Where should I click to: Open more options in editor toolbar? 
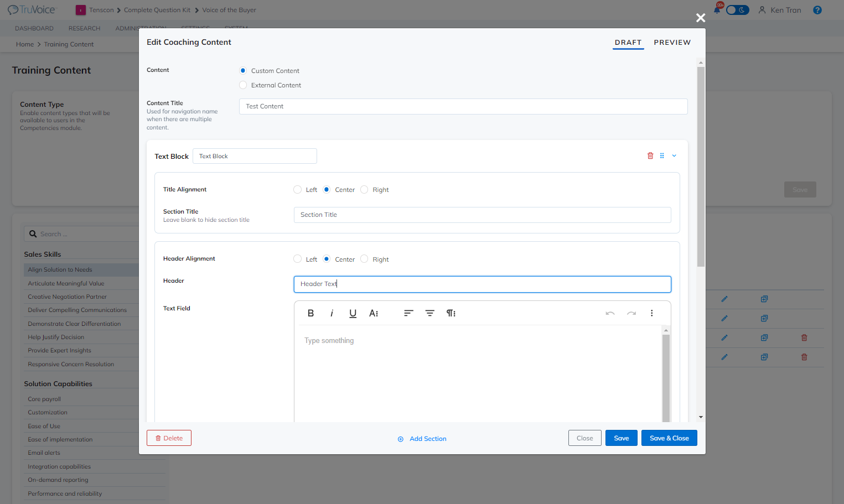pyautogui.click(x=652, y=313)
